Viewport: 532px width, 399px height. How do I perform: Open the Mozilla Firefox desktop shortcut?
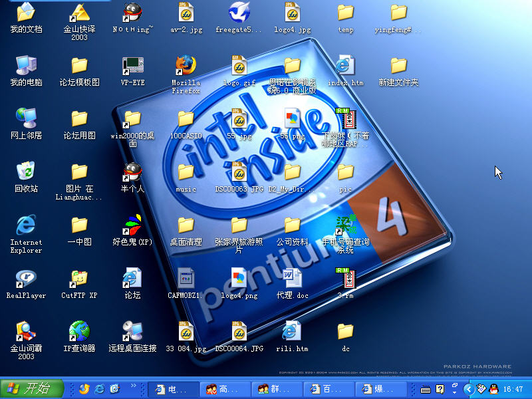tap(186, 66)
